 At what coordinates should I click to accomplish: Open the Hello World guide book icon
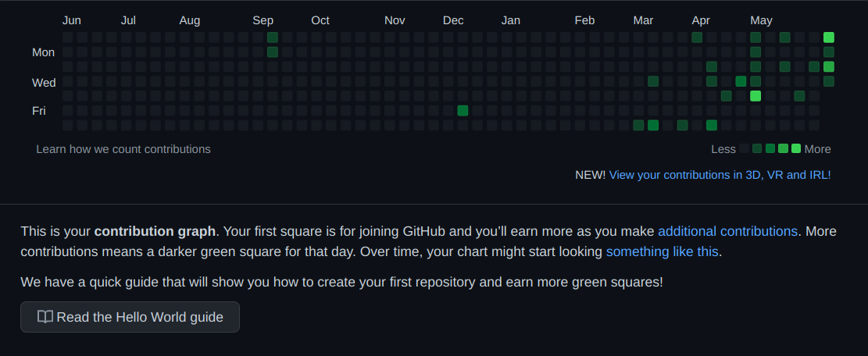point(45,317)
